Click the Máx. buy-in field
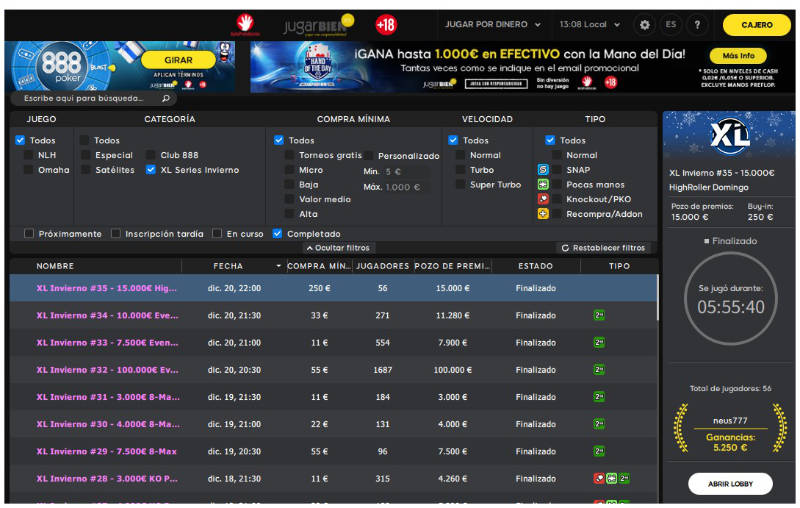This screenshot has height=508, width=800. [x=405, y=187]
